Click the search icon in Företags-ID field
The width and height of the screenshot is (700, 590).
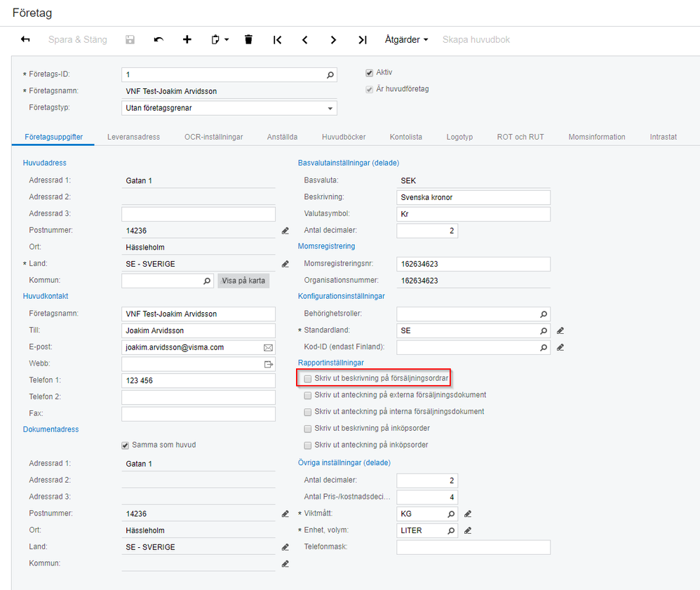point(330,74)
